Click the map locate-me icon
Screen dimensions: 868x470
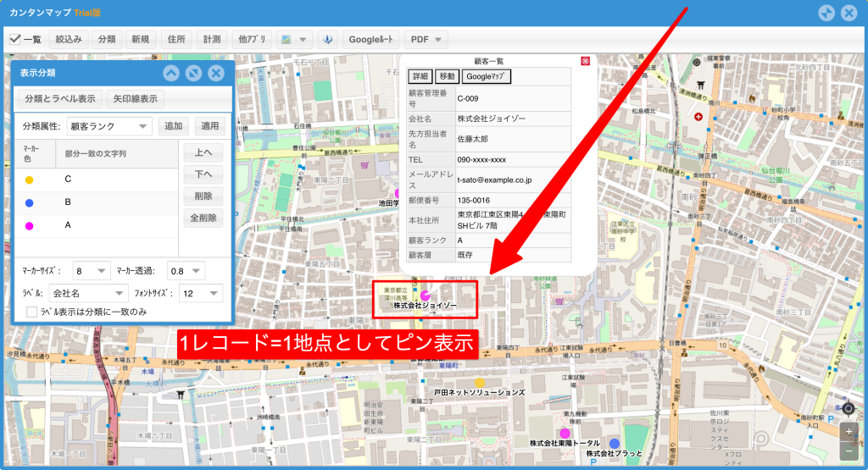(848, 409)
